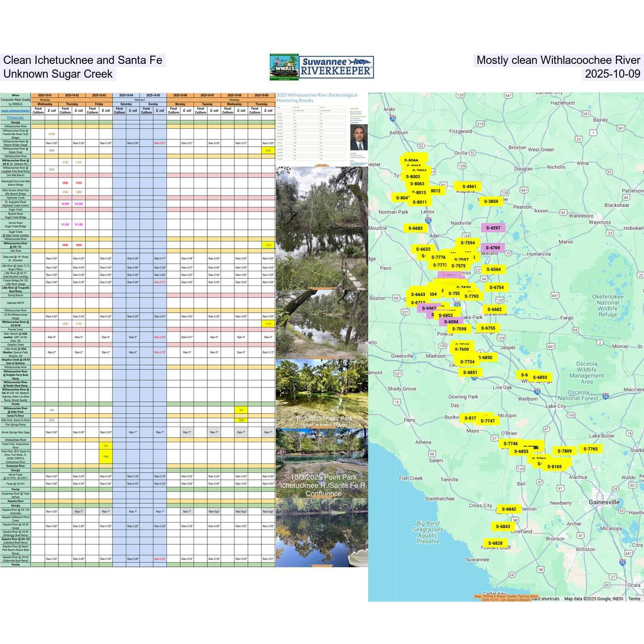
Task: Select map marker S-6683
Action: (x=415, y=228)
